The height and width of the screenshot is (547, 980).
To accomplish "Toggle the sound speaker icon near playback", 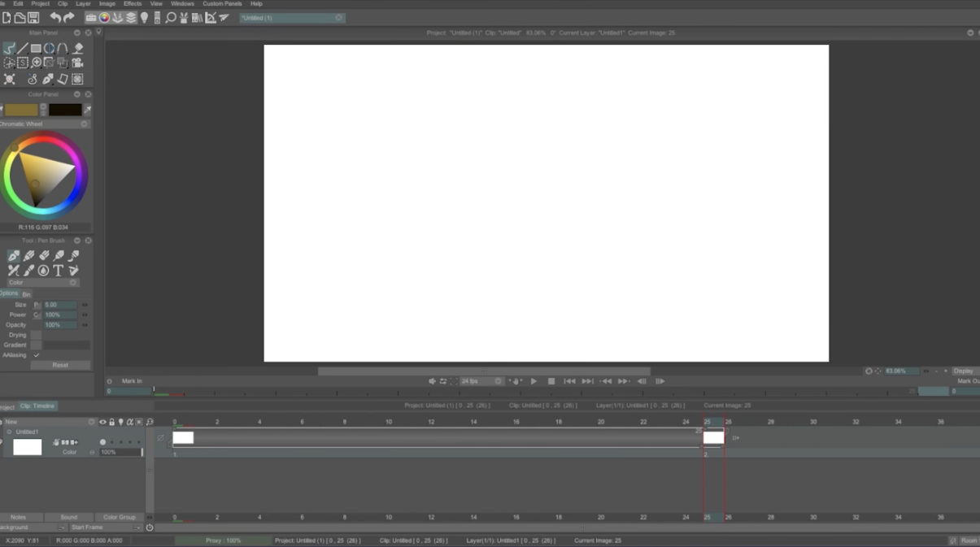I will point(433,380).
